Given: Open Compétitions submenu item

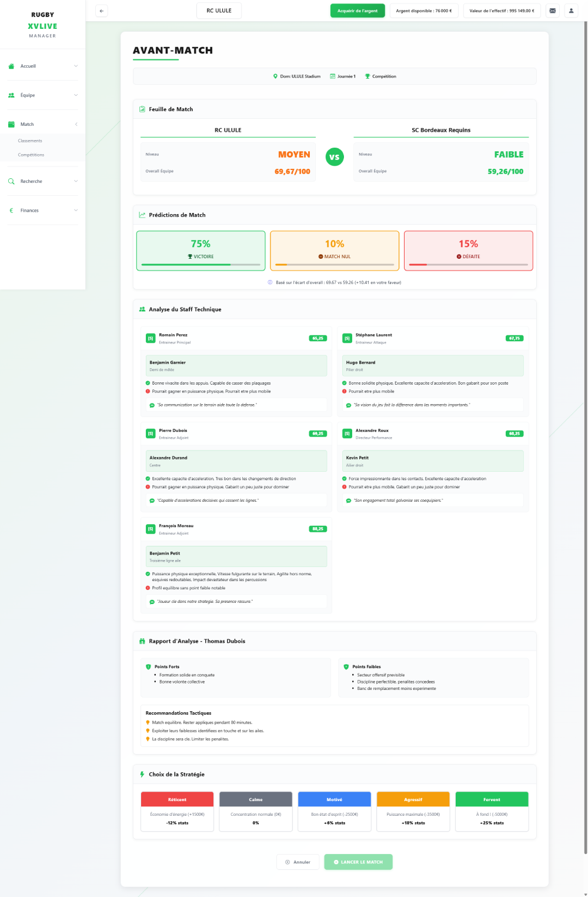Looking at the screenshot, I should [31, 155].
